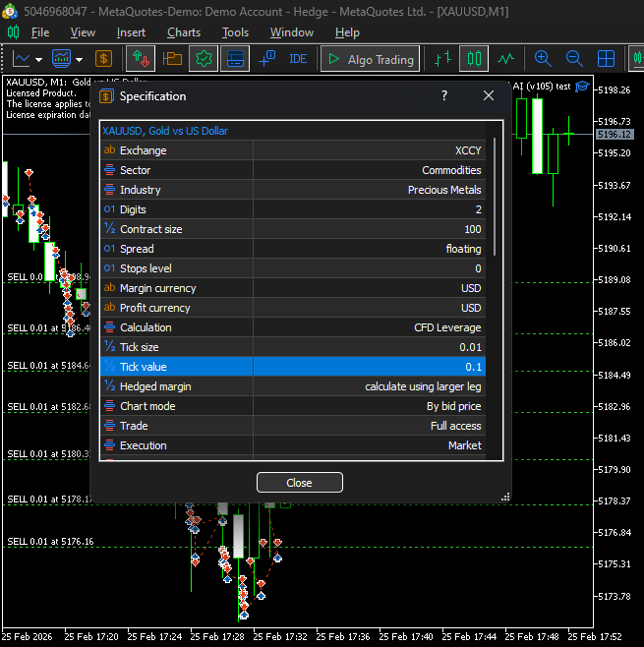Viewport: 644px width, 647px height.
Task: Click the candlestick icon beside the File menu
Action: click(13, 31)
